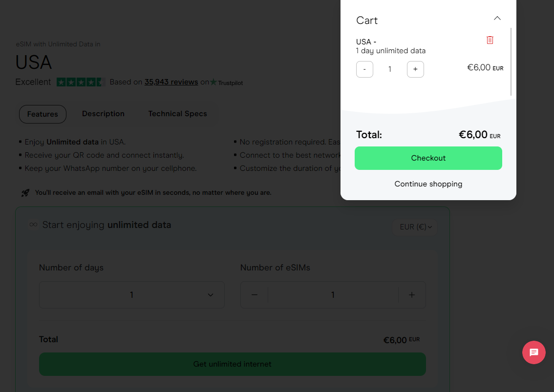Switch to the Description tab
Viewport: 554px width, 392px height.
click(x=103, y=114)
